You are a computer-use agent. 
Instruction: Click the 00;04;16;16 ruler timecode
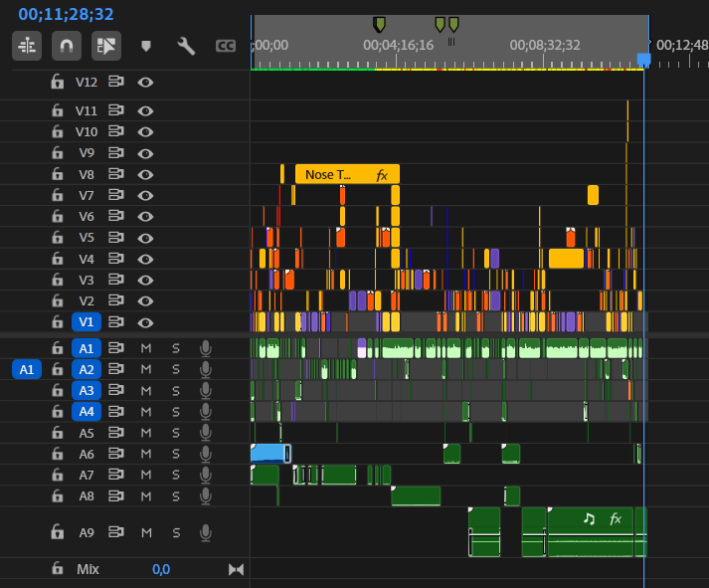[x=398, y=45]
